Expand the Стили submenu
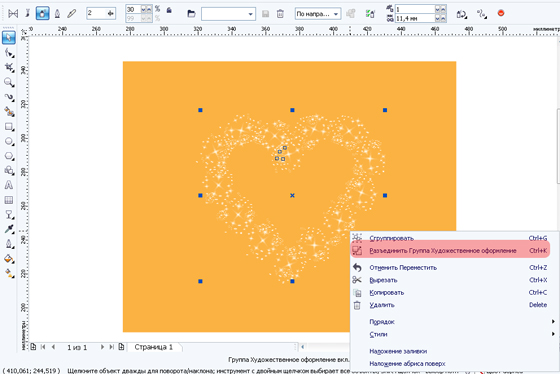Image resolution: width=560 pixels, height=374 pixels. pos(454,334)
